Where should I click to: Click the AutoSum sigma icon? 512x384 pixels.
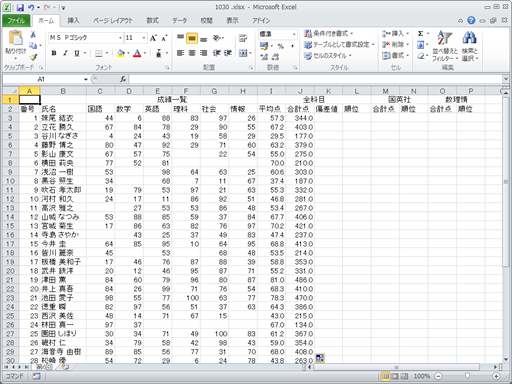pyautogui.click(x=421, y=34)
